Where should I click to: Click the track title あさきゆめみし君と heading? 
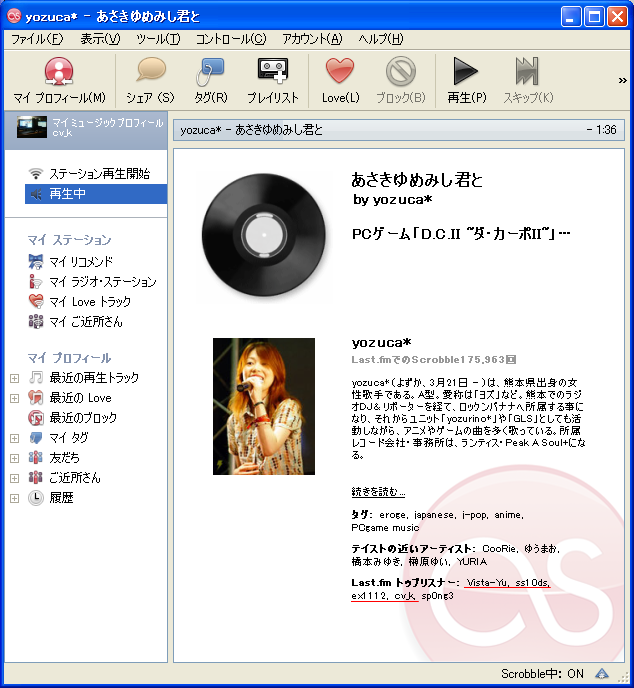click(x=417, y=180)
